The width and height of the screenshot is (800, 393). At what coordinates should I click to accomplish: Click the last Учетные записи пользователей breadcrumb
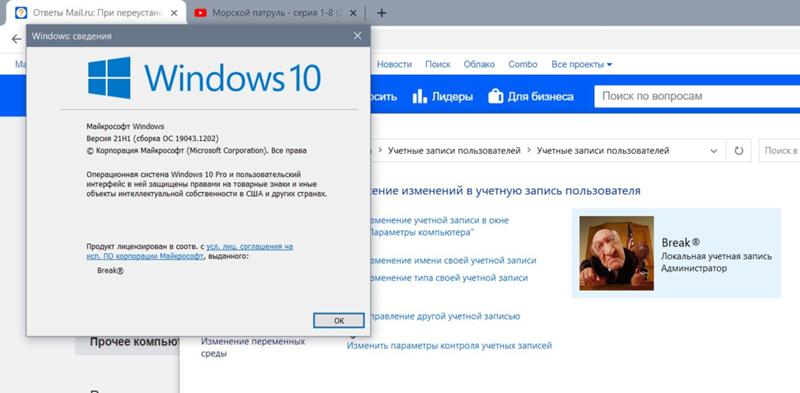[603, 151]
